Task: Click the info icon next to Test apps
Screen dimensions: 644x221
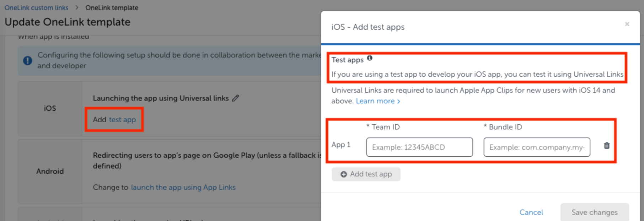Action: 370,58
